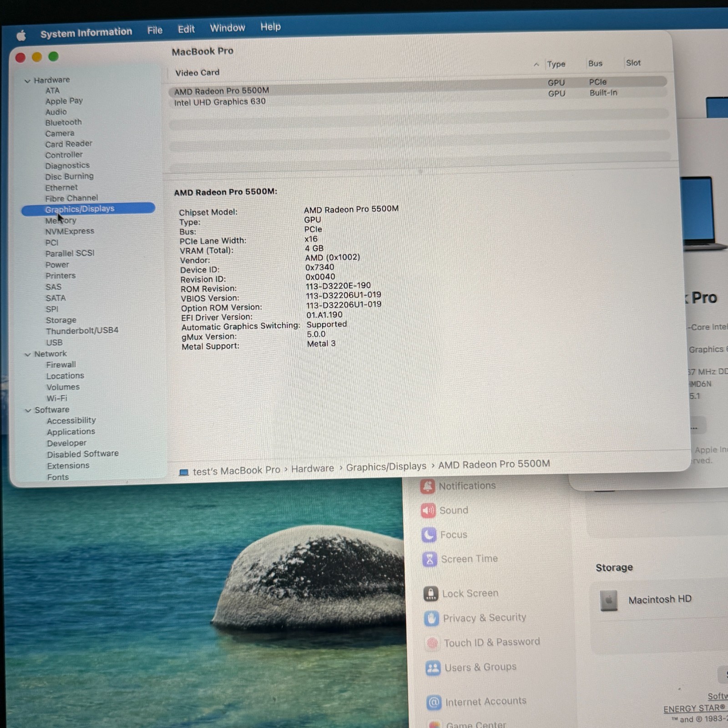Select Locations under Network
Screen dimensions: 728x728
point(65,376)
